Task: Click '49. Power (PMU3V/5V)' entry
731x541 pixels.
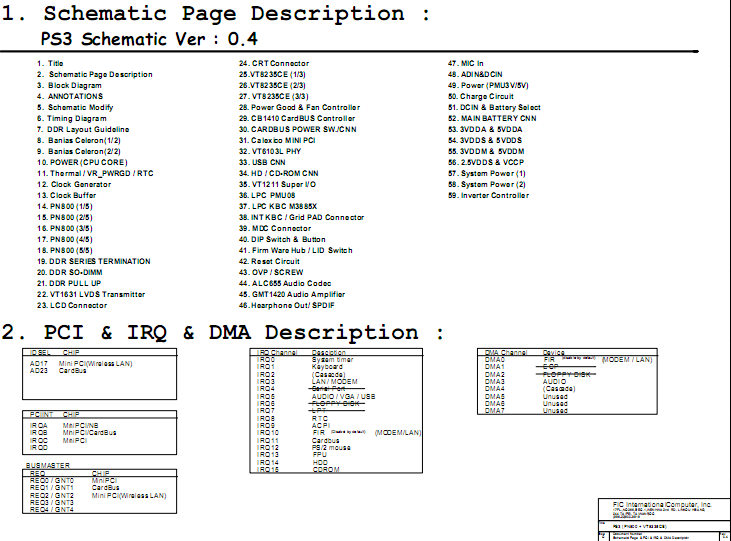Action: [488, 85]
